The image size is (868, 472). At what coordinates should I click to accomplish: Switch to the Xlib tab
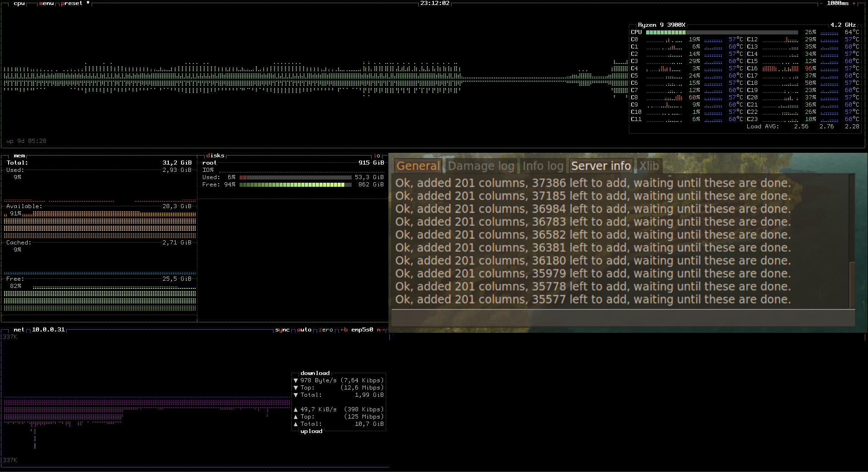(x=649, y=166)
